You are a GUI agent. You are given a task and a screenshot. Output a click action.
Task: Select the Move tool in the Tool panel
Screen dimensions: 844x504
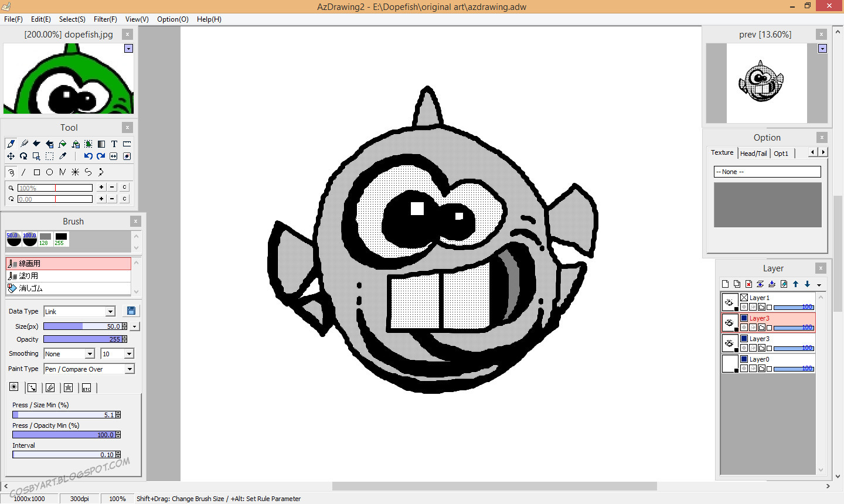click(11, 156)
